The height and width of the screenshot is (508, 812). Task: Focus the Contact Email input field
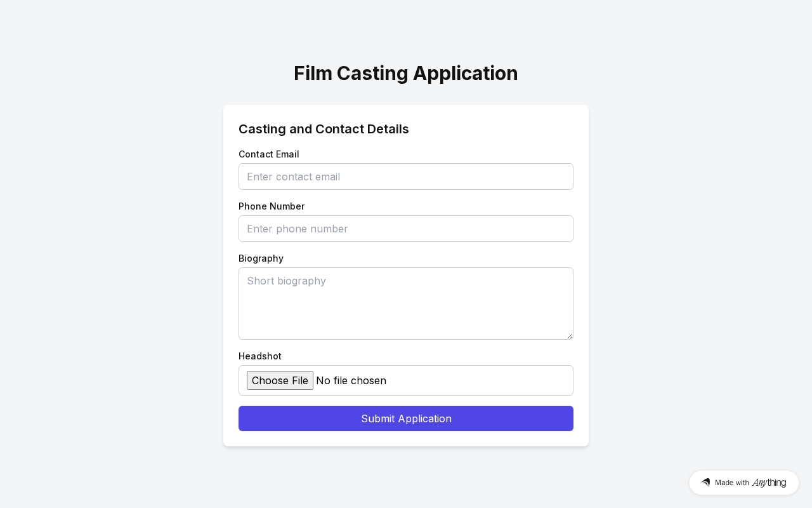coord(406,177)
